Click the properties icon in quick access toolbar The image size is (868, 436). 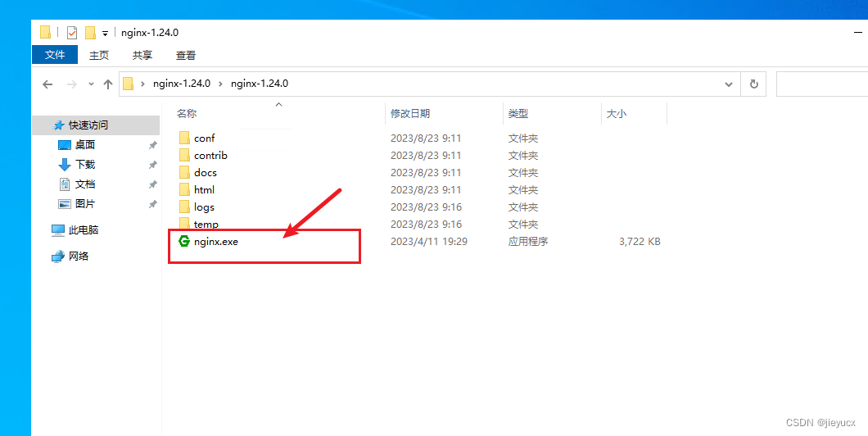coord(72,33)
